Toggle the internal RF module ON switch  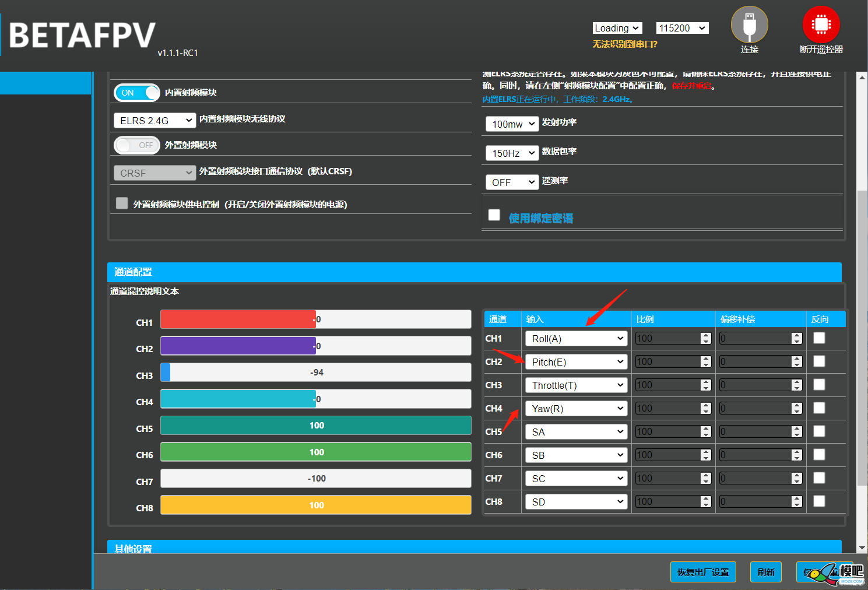pos(137,93)
